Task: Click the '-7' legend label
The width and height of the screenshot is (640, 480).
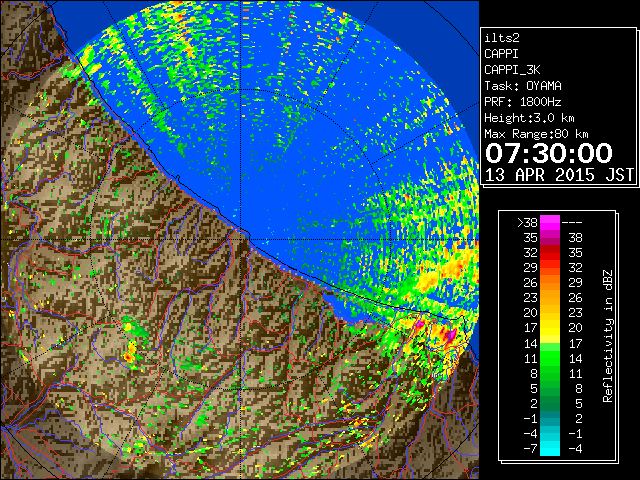Action: [530, 449]
